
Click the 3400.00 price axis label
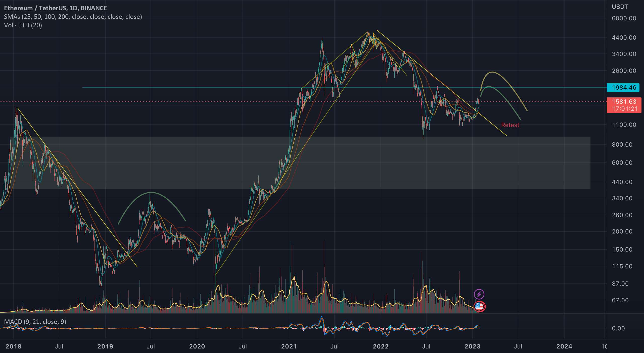pyautogui.click(x=624, y=54)
